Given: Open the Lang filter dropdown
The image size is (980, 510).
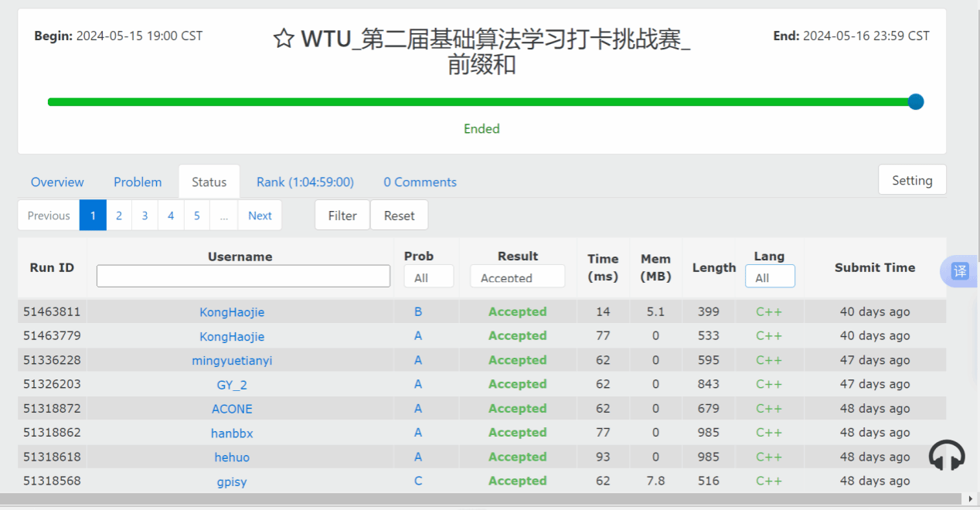Looking at the screenshot, I should pos(769,277).
